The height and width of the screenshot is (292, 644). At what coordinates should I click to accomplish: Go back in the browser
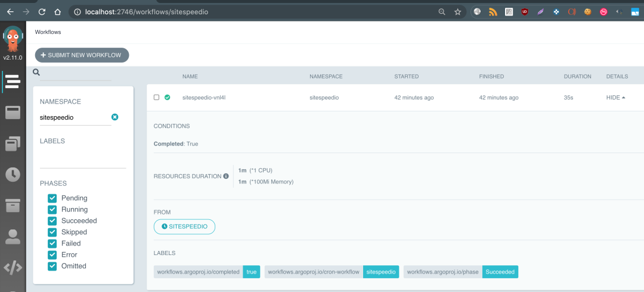pos(10,12)
